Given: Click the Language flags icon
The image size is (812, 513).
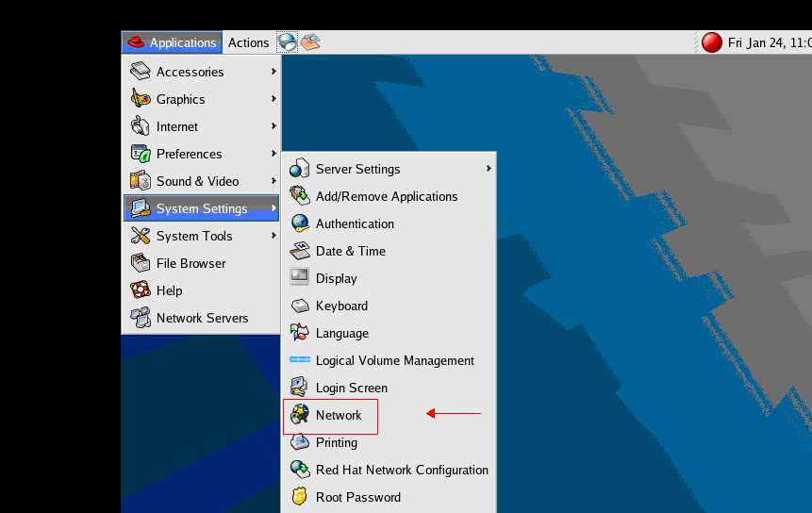Looking at the screenshot, I should pyautogui.click(x=299, y=333).
